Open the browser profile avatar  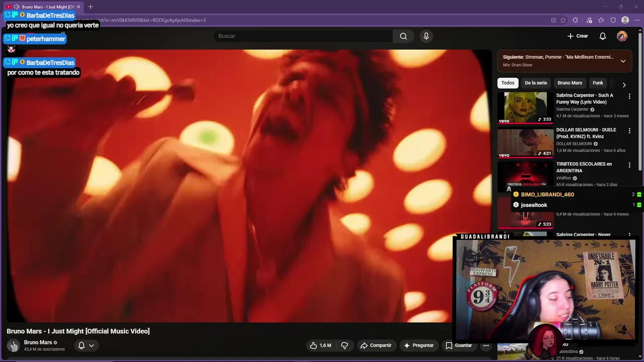[x=625, y=20]
